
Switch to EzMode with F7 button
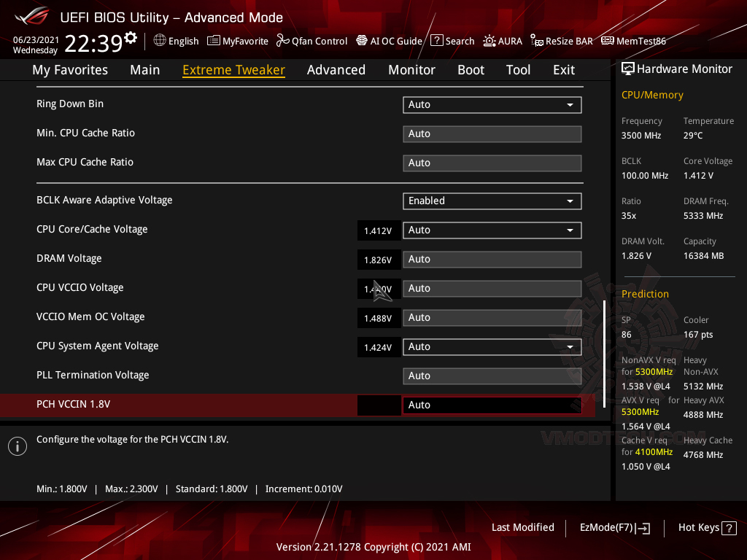[x=614, y=527]
